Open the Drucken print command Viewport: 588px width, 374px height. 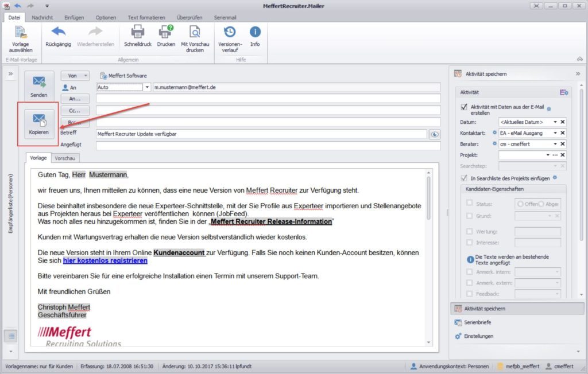(x=166, y=36)
